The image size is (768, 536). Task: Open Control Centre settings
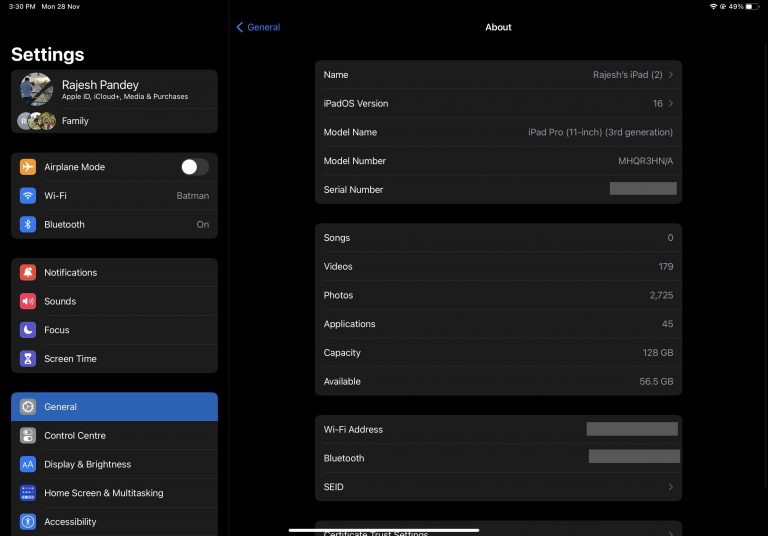(x=115, y=435)
